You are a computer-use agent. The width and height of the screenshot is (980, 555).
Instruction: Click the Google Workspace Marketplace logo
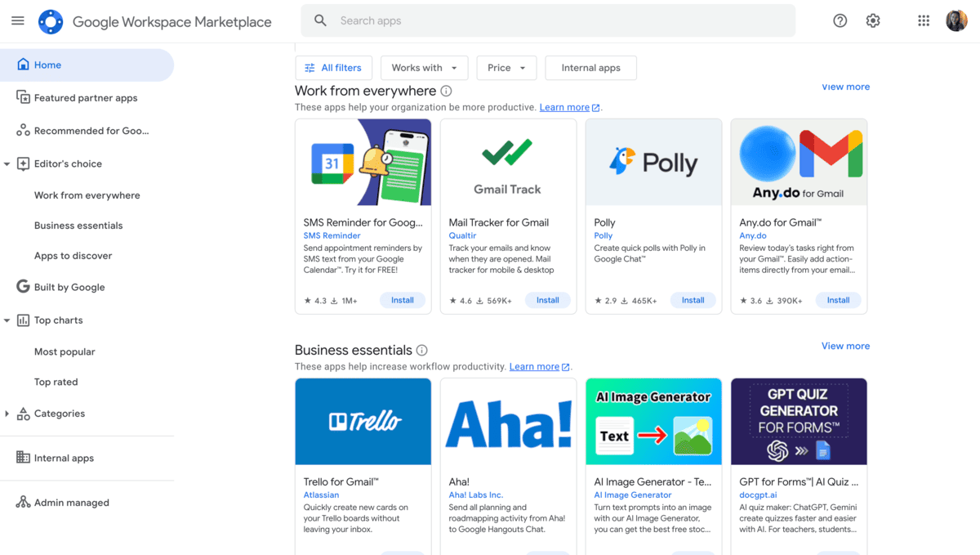[51, 22]
